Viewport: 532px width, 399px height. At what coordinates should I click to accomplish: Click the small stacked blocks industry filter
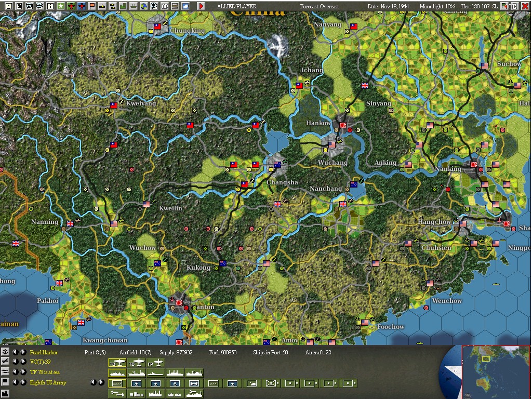coord(137,394)
